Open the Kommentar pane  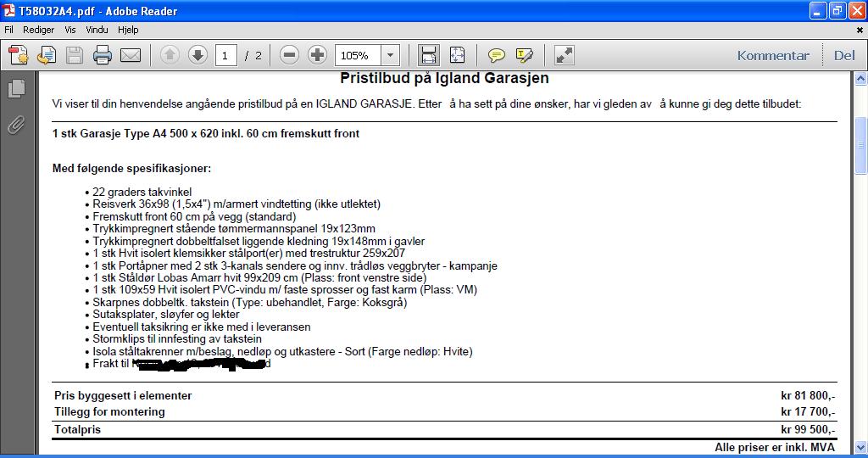pos(773,56)
